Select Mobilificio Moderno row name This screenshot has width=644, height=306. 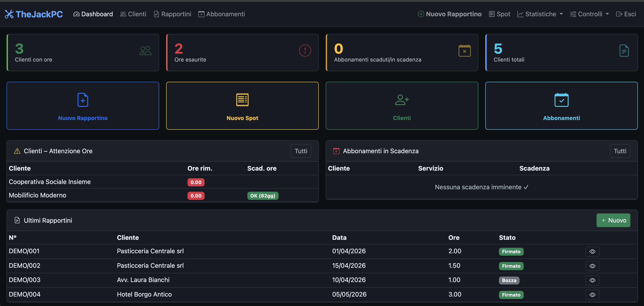pos(38,195)
